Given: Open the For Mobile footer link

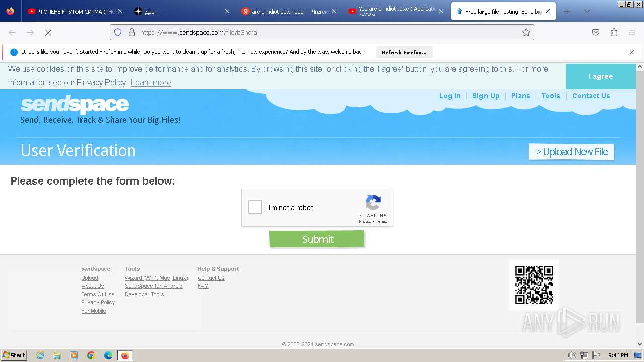Looking at the screenshot, I should 94,311.
